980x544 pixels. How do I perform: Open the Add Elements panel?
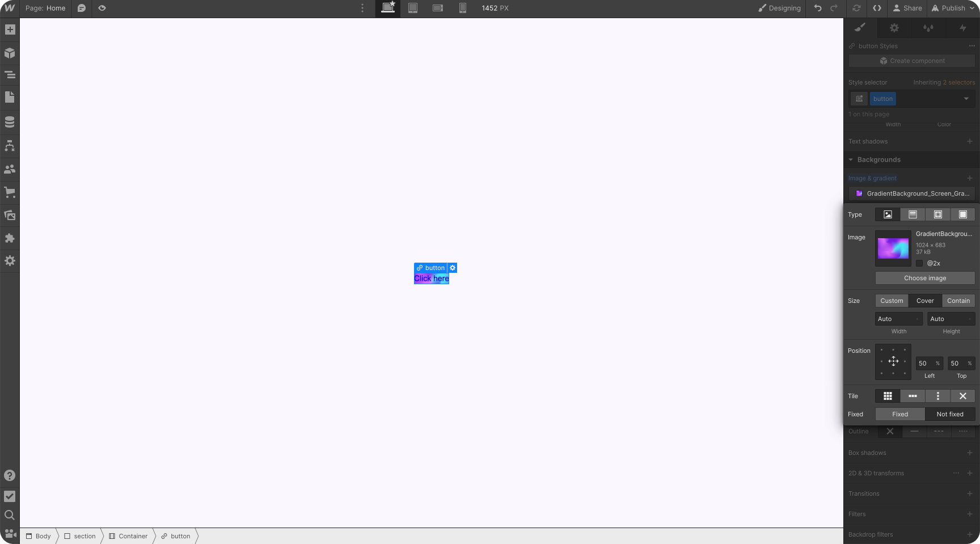tap(9, 29)
